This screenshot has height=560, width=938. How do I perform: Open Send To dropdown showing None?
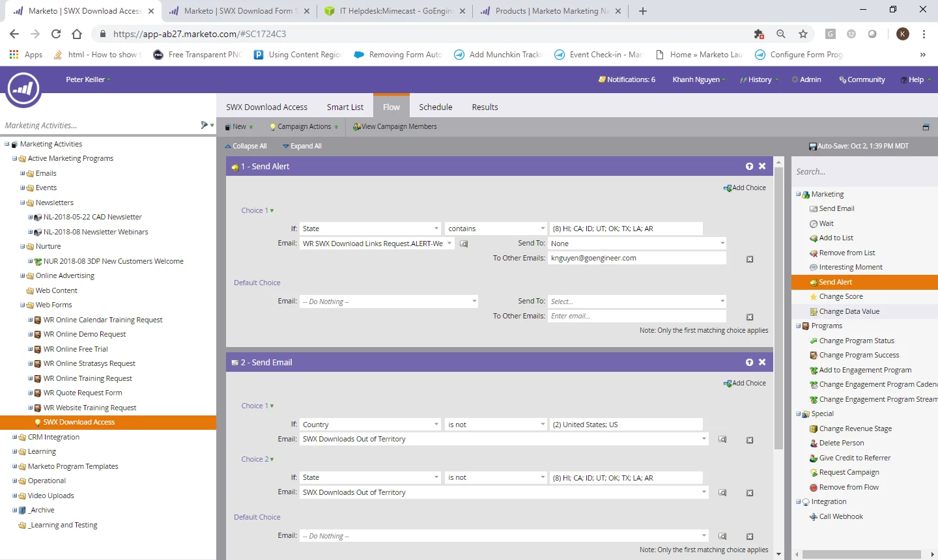click(722, 244)
